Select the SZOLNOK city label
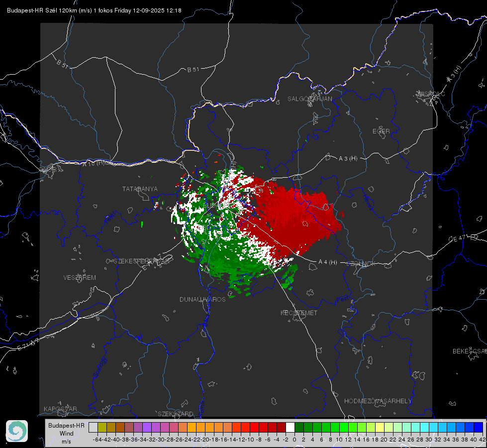487x448 pixels. click(x=361, y=263)
